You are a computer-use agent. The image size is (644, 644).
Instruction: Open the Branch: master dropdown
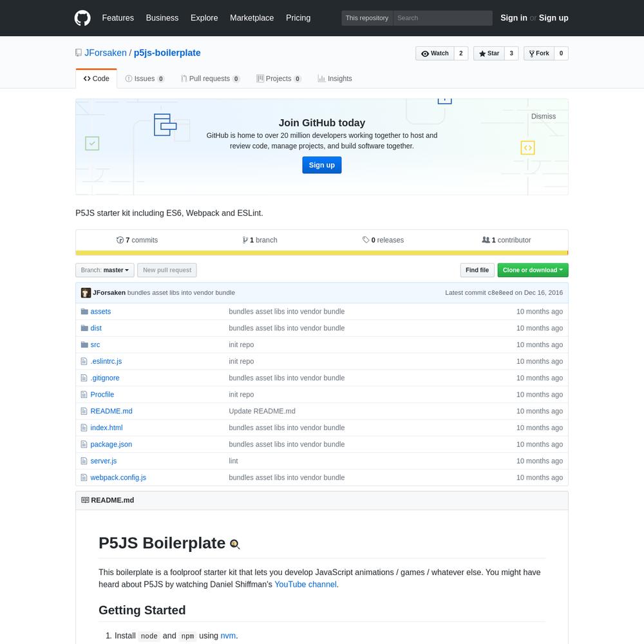(x=105, y=270)
